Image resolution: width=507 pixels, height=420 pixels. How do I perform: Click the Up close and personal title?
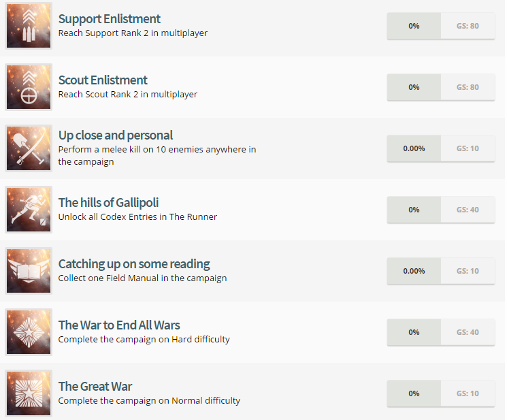click(116, 135)
